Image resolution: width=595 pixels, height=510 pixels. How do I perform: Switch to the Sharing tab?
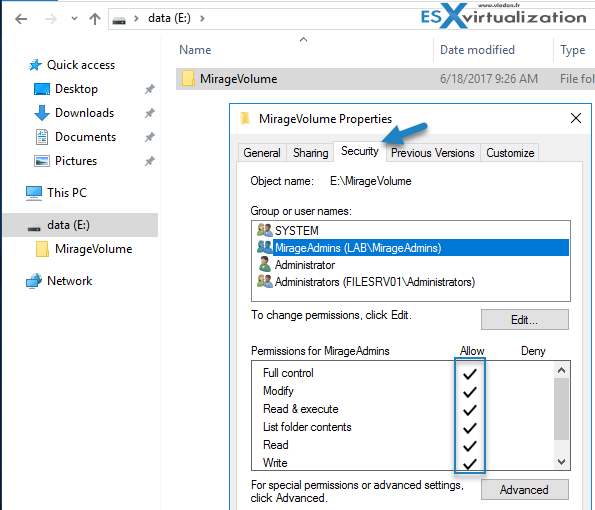(310, 153)
